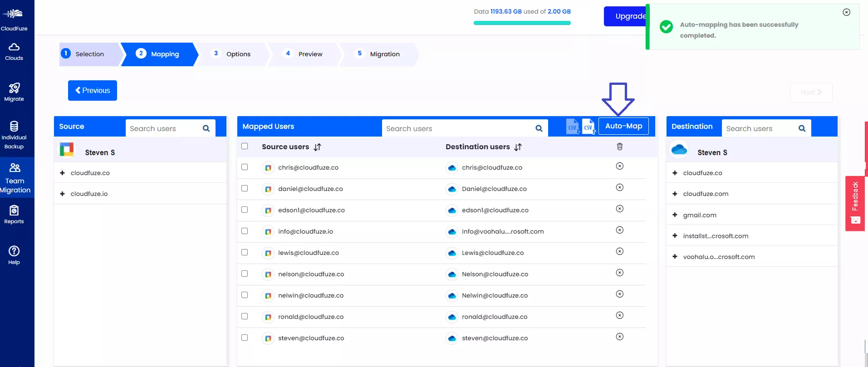Open the Migrate rocket section
The width and height of the screenshot is (868, 367).
[14, 92]
